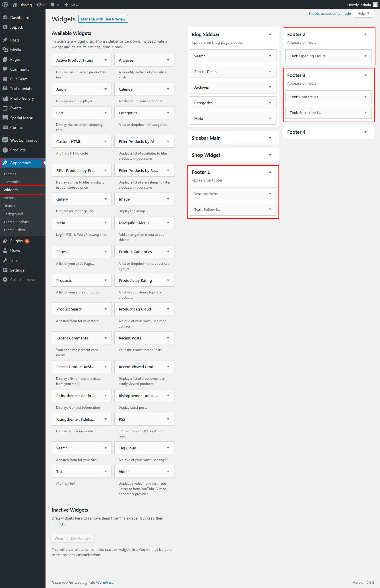This screenshot has height=588, width=380.
Task: Open Theme Options in Appearance submenu
Action: point(16,222)
